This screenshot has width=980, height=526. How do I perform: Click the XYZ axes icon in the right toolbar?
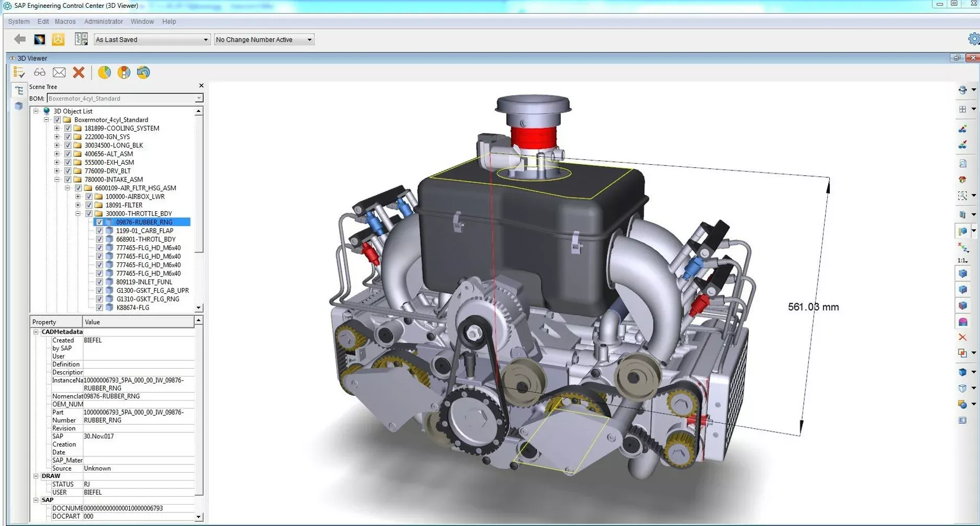click(x=962, y=247)
